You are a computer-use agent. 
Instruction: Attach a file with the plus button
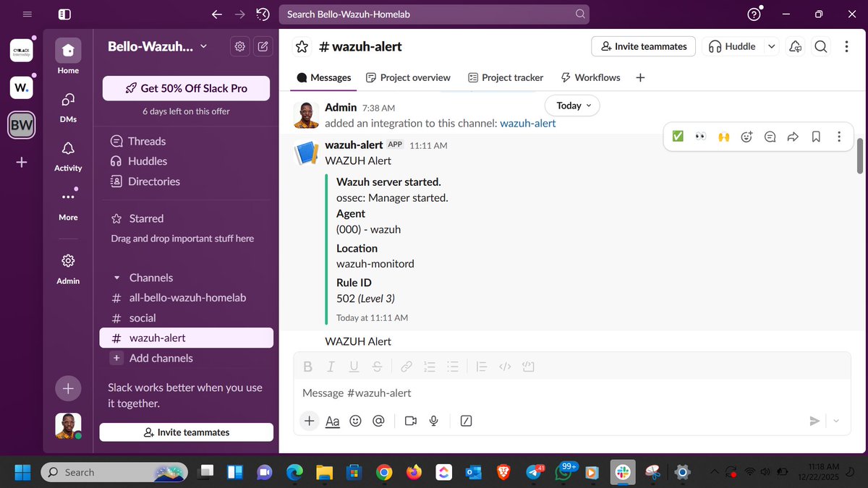click(310, 421)
